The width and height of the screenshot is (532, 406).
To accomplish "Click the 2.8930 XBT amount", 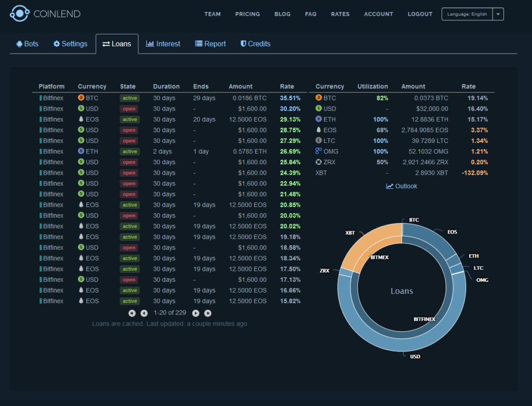I will (x=431, y=173).
